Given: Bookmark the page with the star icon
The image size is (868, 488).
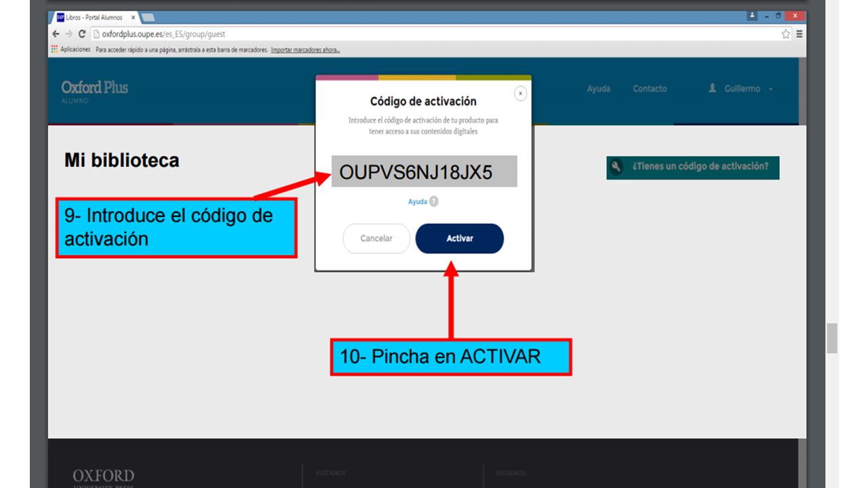Looking at the screenshot, I should (x=786, y=34).
